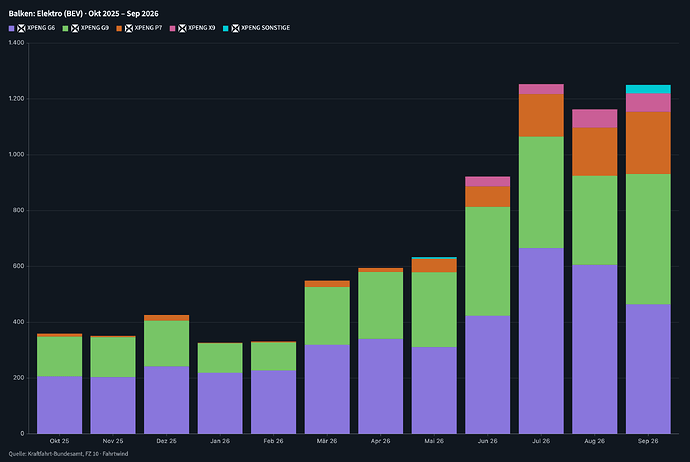This screenshot has height=462, width=690.
Task: Toggle the cyan XPENG SONSTIGE legend swatch
Action: pyautogui.click(x=226, y=28)
